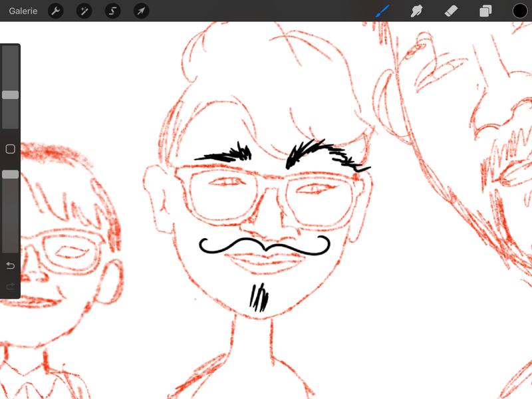This screenshot has width=532, height=399.
Task: Click the black goatee strokes on chin
Action: click(x=259, y=297)
